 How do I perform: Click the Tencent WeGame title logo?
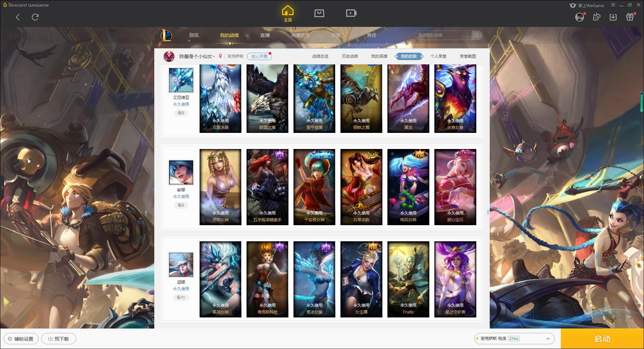coord(26,5)
